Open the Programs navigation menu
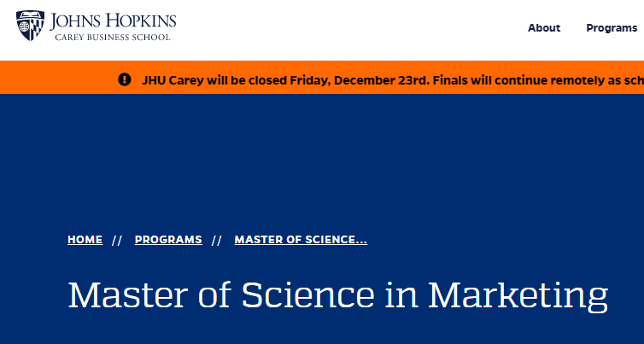 click(x=612, y=28)
